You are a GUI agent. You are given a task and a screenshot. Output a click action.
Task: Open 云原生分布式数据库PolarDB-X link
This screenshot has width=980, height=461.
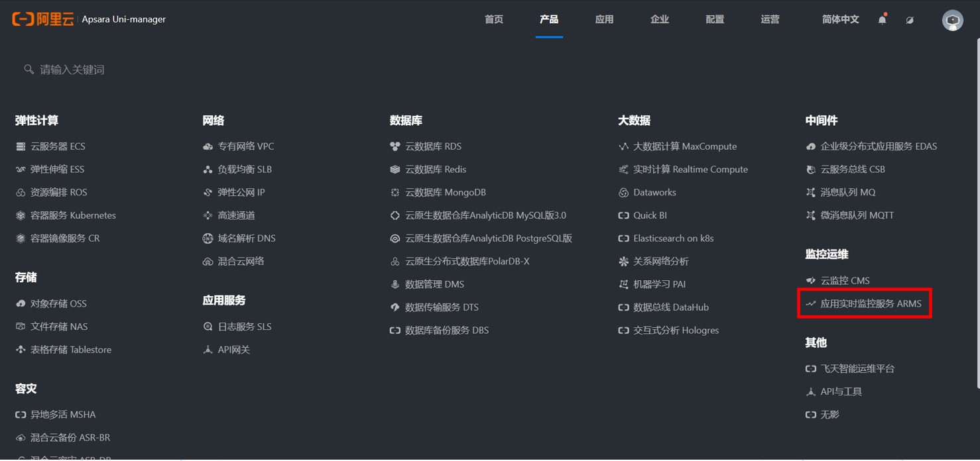pos(467,262)
